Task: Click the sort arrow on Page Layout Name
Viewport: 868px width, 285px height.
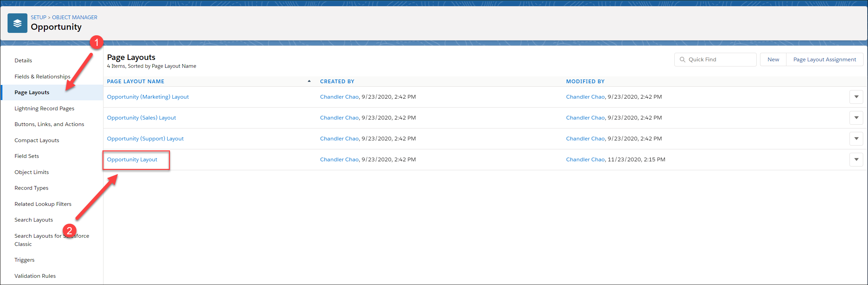Action: (x=309, y=81)
